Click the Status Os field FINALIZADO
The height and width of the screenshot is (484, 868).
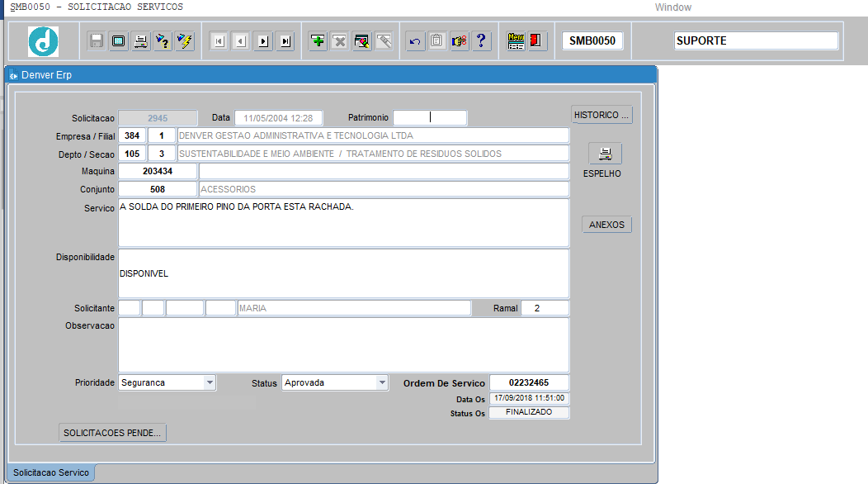pos(529,412)
